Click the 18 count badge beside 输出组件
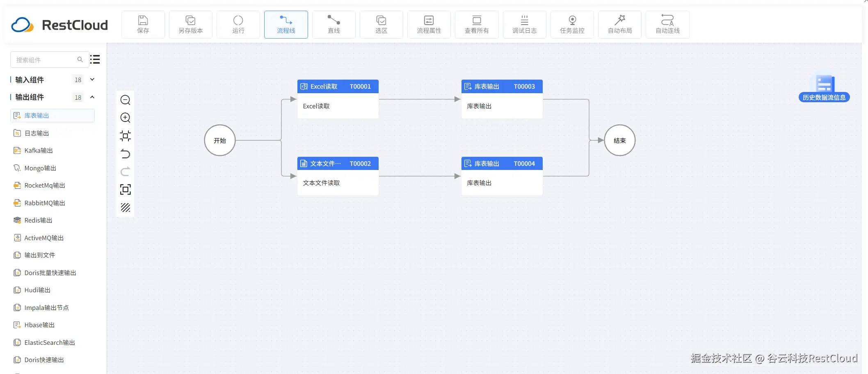This screenshot has width=868, height=374. click(x=78, y=97)
